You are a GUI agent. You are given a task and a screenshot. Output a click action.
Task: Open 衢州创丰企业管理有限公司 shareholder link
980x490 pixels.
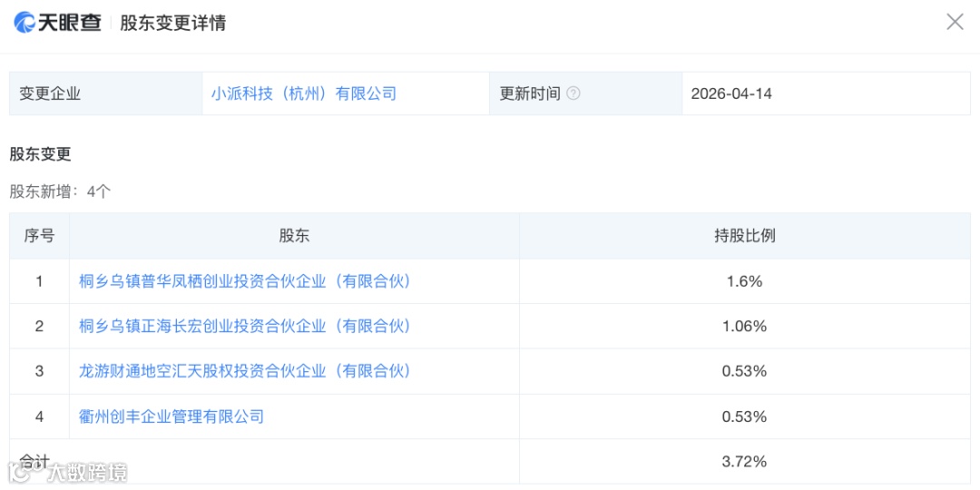(x=171, y=416)
